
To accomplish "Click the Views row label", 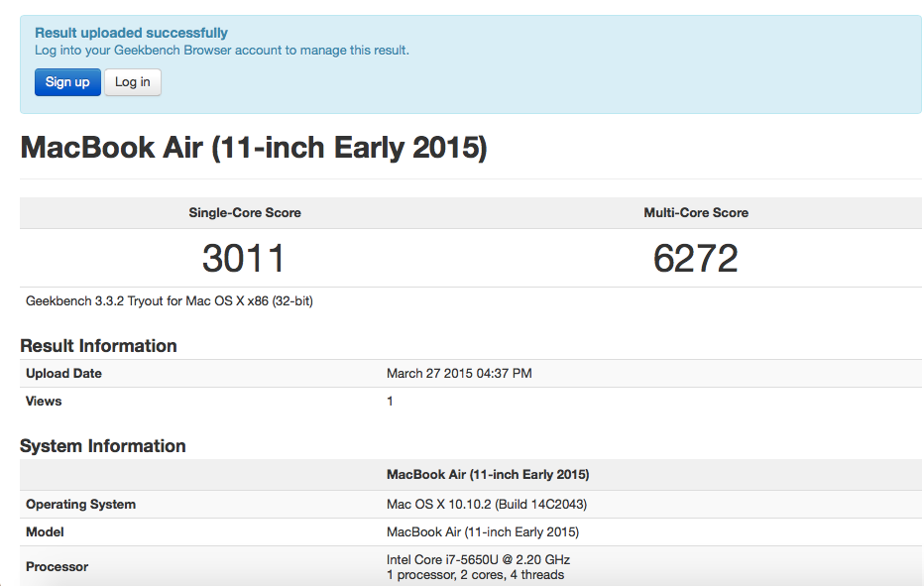I will coord(44,401).
